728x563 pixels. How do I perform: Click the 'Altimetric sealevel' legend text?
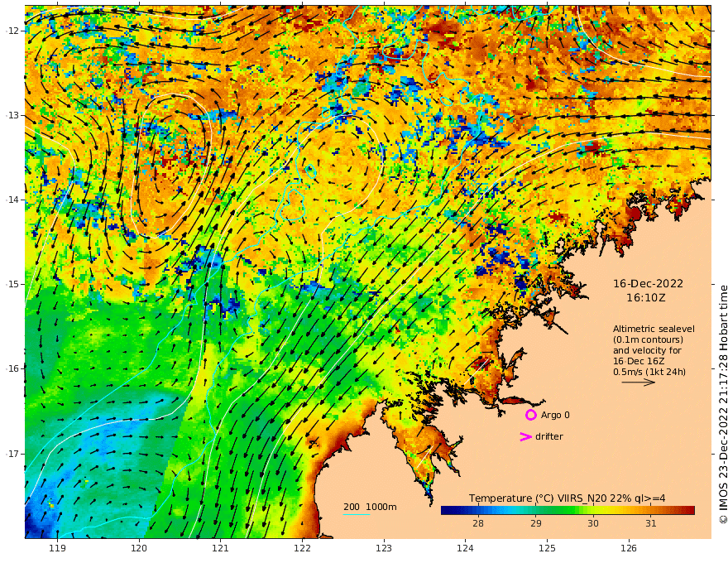pos(654,329)
